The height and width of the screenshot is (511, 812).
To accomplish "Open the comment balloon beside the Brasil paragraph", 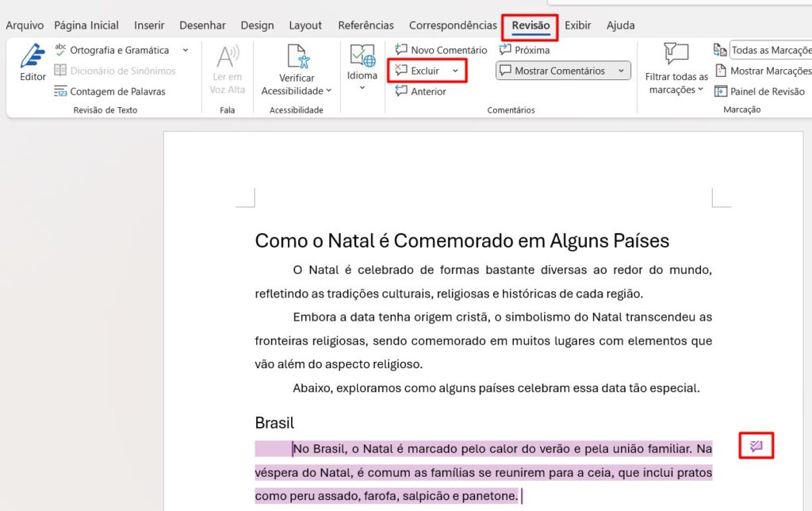I will tap(755, 446).
